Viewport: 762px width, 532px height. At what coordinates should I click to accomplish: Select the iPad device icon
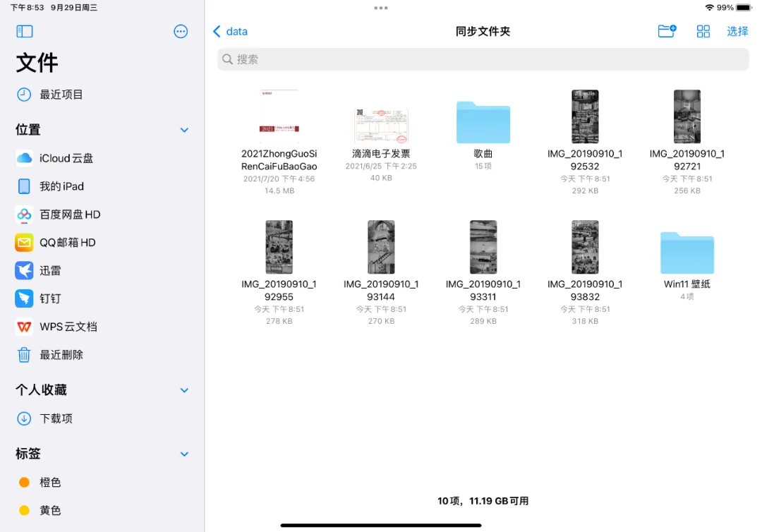[24, 186]
